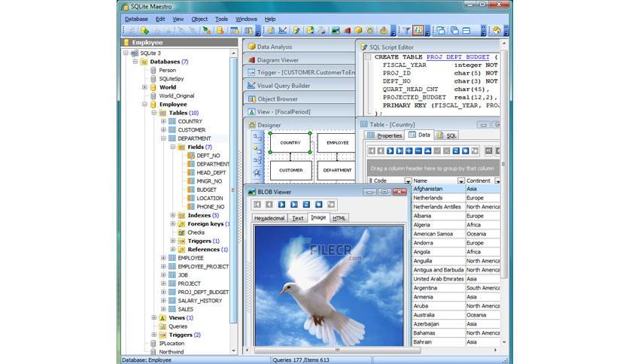Click the explorer tree vertical scrollbar
The image size is (629, 364).
pyautogui.click(x=233, y=202)
